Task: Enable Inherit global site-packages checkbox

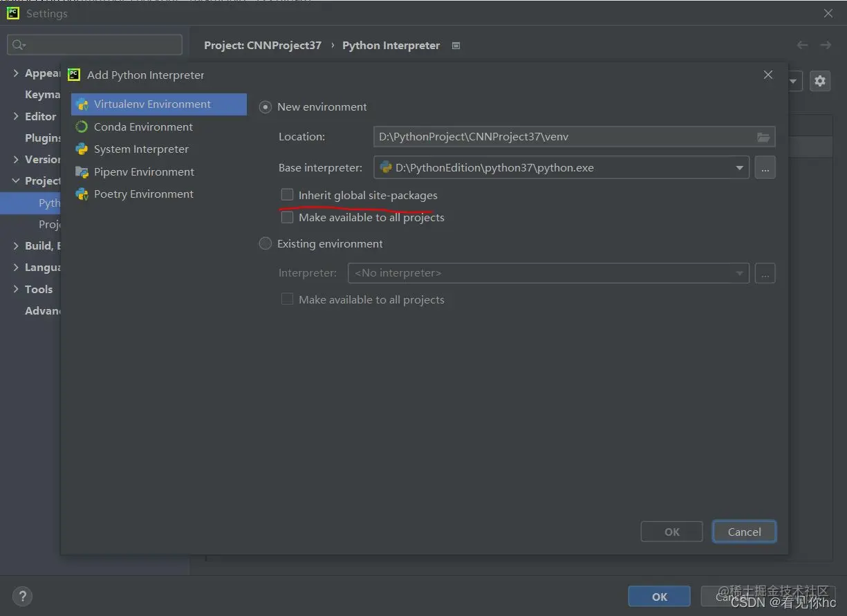Action: pos(287,195)
